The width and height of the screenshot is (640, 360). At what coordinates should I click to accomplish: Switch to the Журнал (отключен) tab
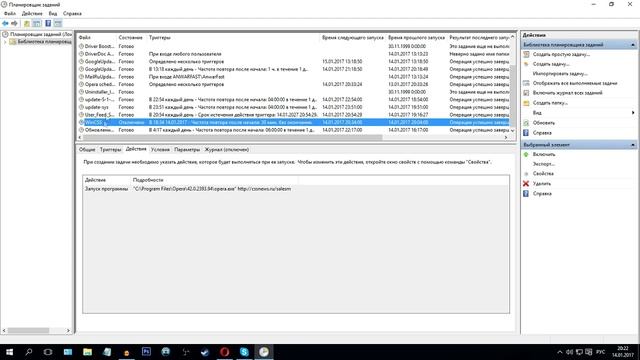[227, 149]
